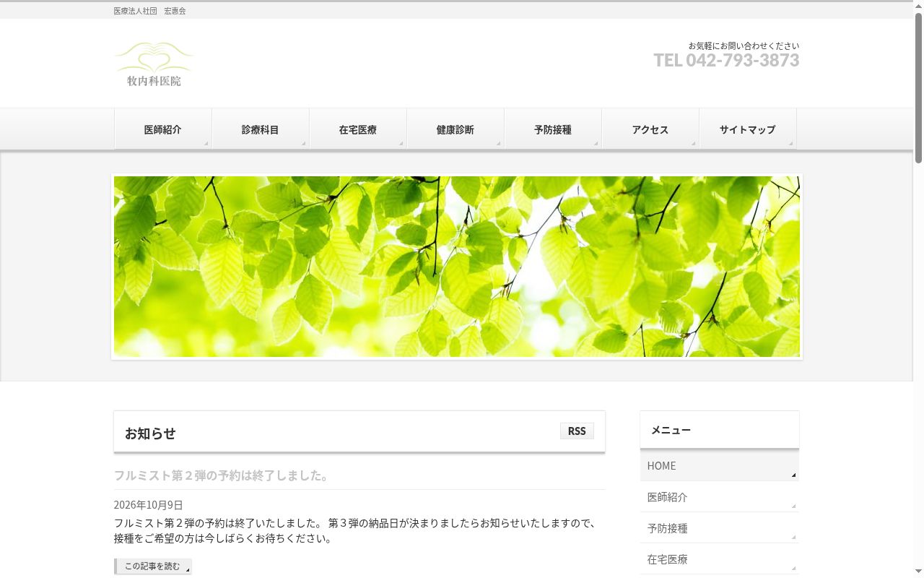This screenshot has height=578, width=924.
Task: Click the phone number TEL 042-793-3873
Action: coord(726,60)
